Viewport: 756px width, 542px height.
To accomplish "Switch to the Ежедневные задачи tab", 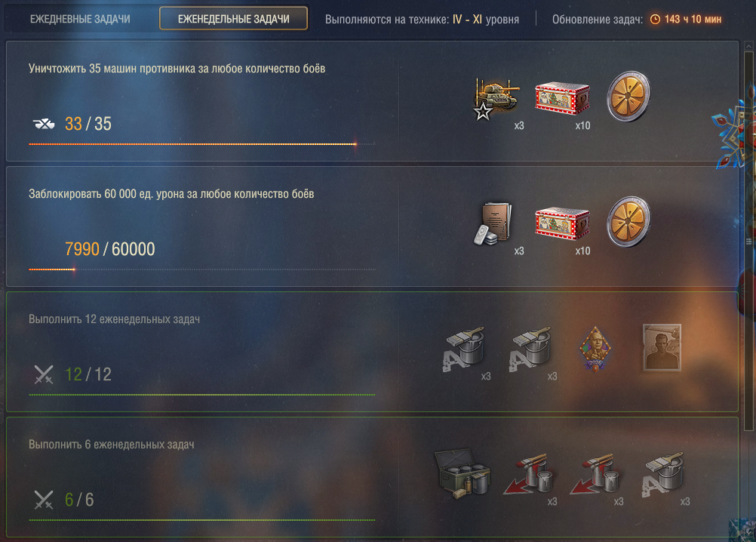I will pos(80,20).
